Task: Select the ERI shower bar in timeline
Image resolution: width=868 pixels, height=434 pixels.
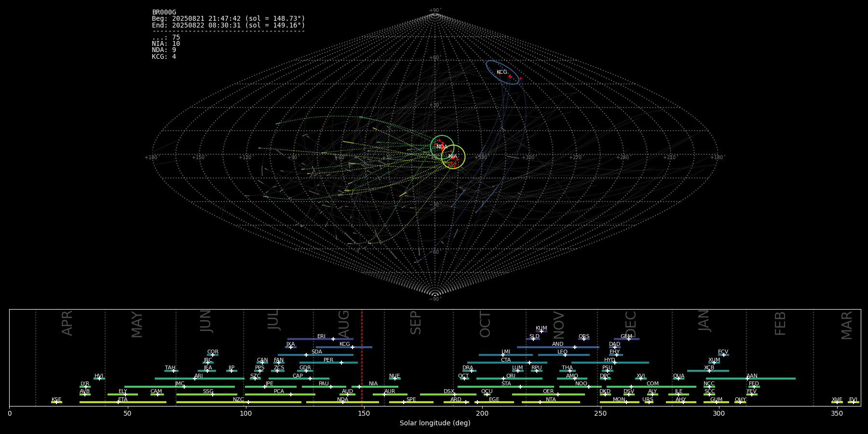Action: [320, 339]
